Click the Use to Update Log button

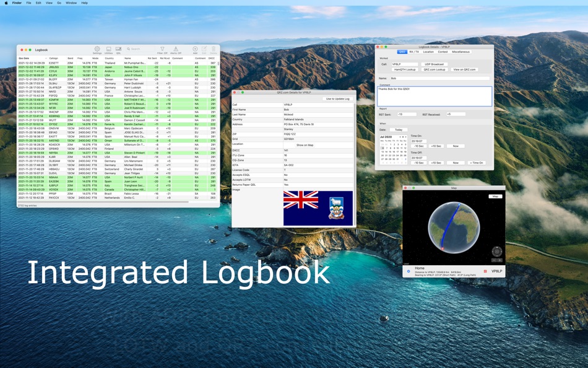click(337, 99)
